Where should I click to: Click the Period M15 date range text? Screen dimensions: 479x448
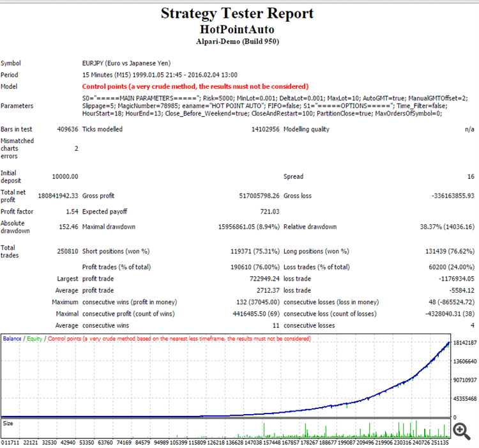click(x=160, y=75)
